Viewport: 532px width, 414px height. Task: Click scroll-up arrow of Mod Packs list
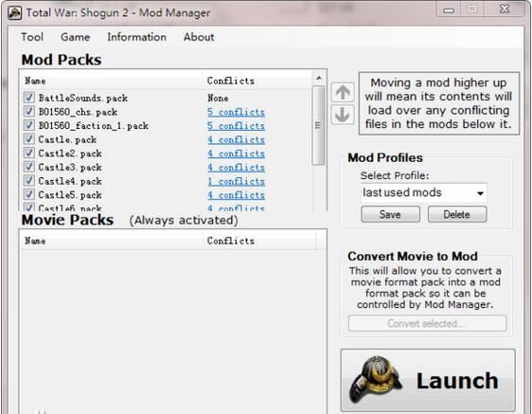coord(318,78)
